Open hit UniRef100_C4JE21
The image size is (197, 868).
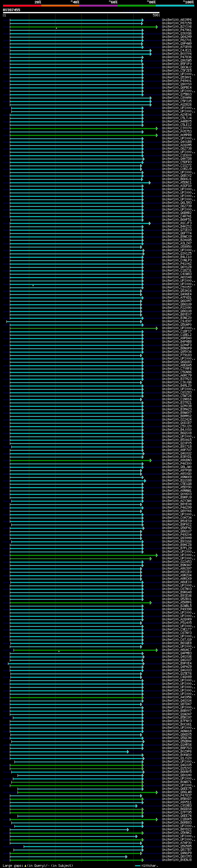pos(177,50)
